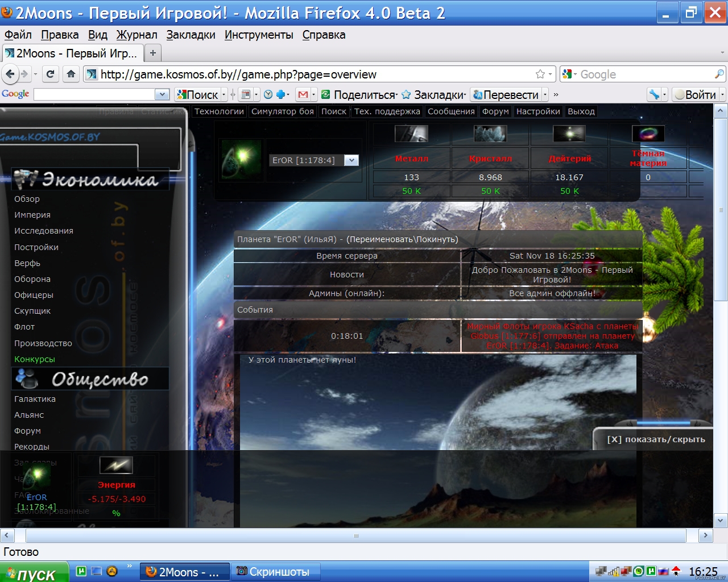
Task: Open Google toolbar search history dropdown
Action: (x=162, y=94)
